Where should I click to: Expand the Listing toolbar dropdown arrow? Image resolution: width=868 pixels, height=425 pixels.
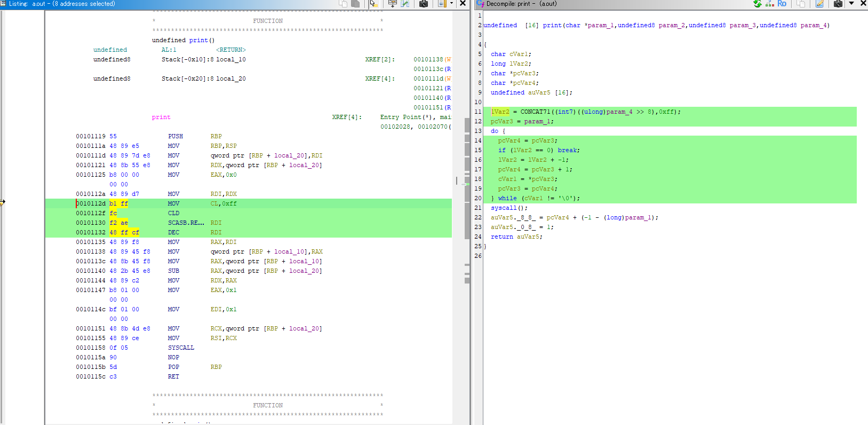[451, 4]
